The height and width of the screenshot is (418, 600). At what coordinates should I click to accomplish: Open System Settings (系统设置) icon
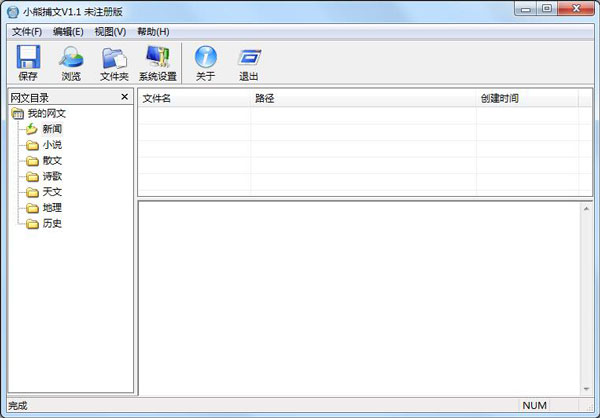158,57
